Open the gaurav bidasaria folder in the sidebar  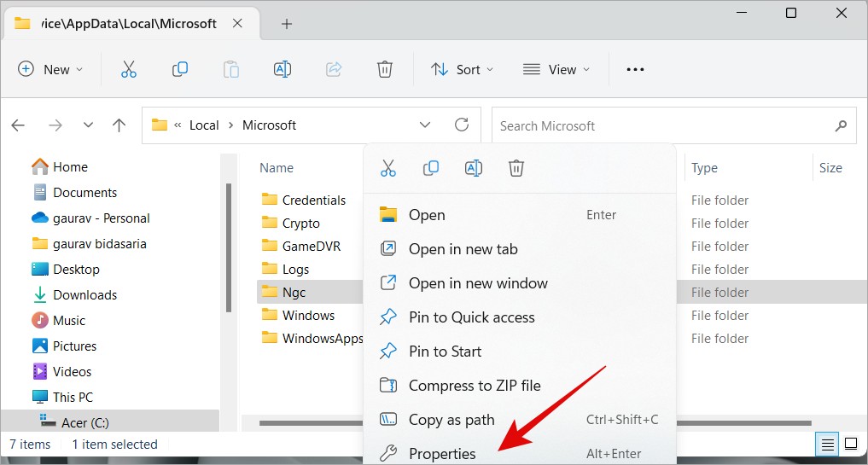point(89,243)
